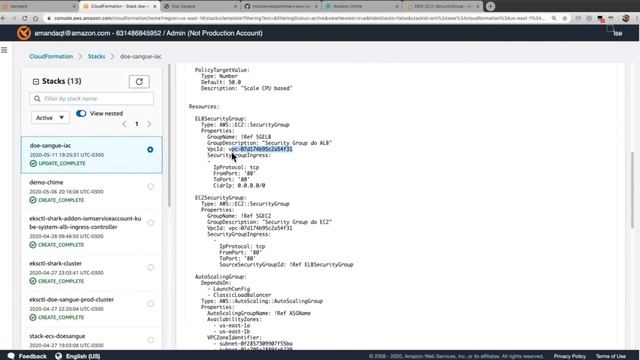Open the stack-ecs-doesangue stack
The width and height of the screenshot is (640, 360).
tap(57, 336)
